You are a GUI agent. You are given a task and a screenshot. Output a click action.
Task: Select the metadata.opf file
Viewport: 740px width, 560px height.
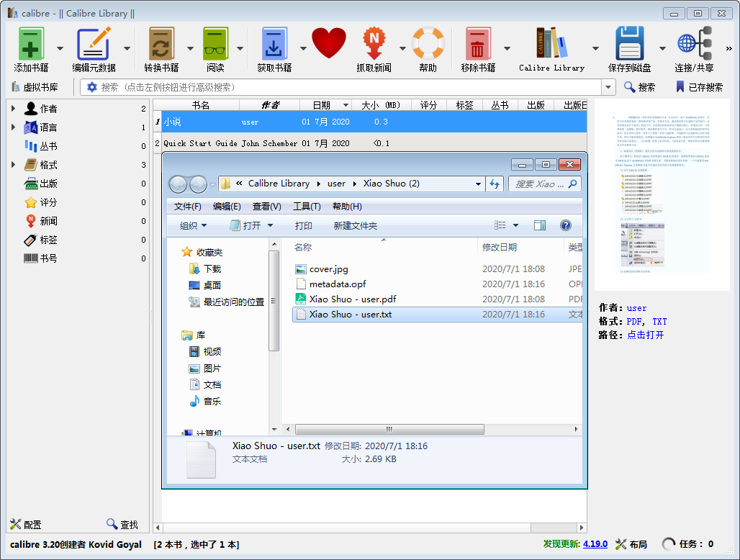click(x=330, y=284)
